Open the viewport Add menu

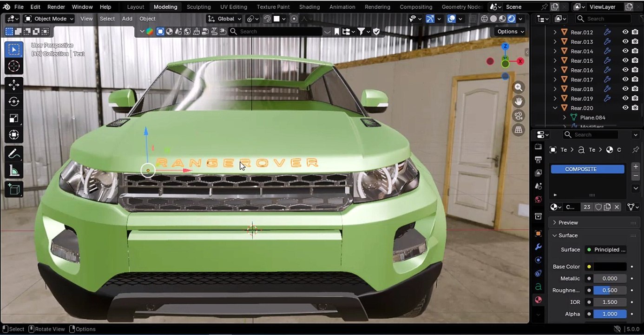127,19
